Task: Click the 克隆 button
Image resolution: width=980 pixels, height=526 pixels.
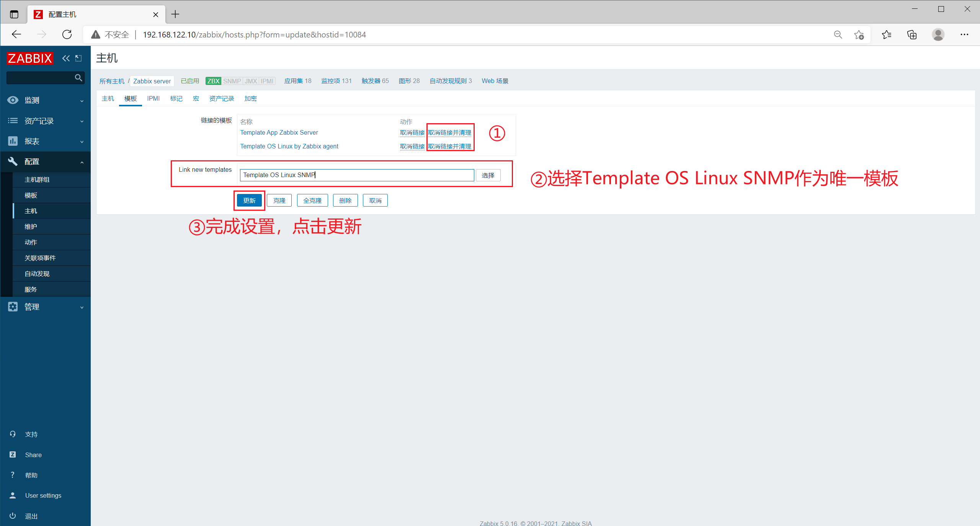Action: 279,200
